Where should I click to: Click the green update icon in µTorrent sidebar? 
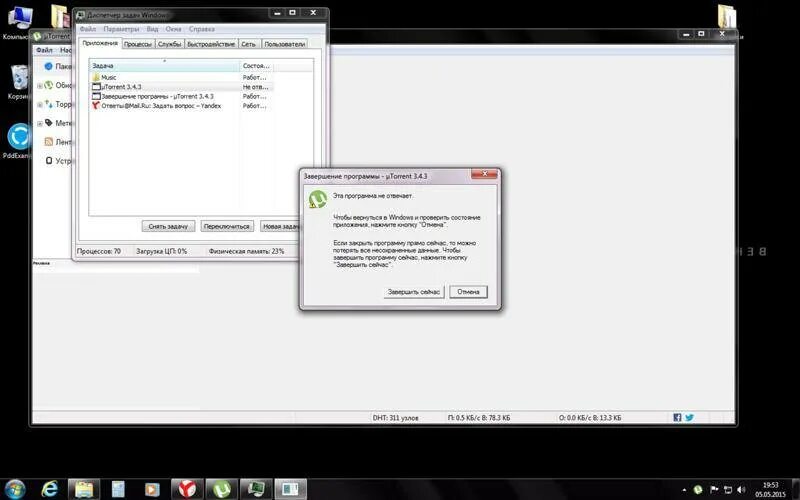pos(48,85)
